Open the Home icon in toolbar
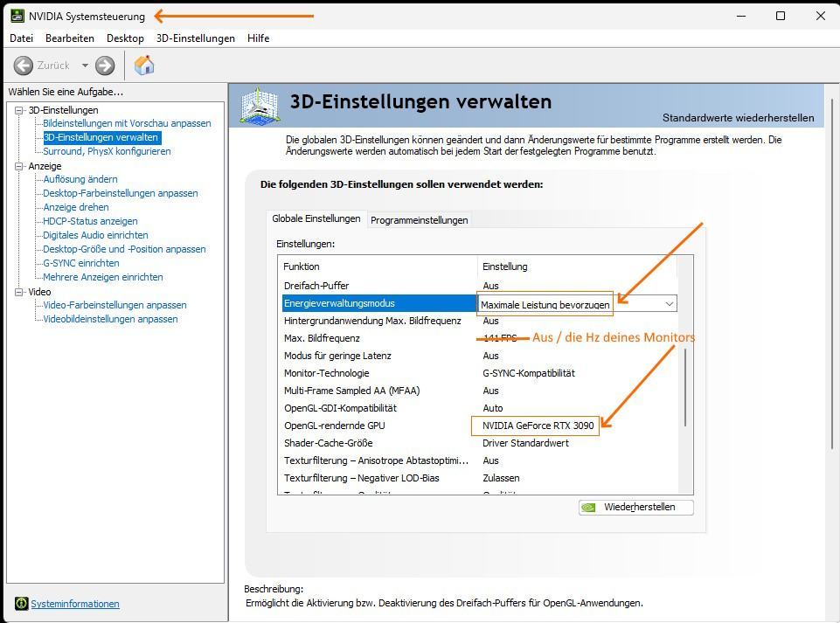Screen dimensions: 840x623 (144, 66)
